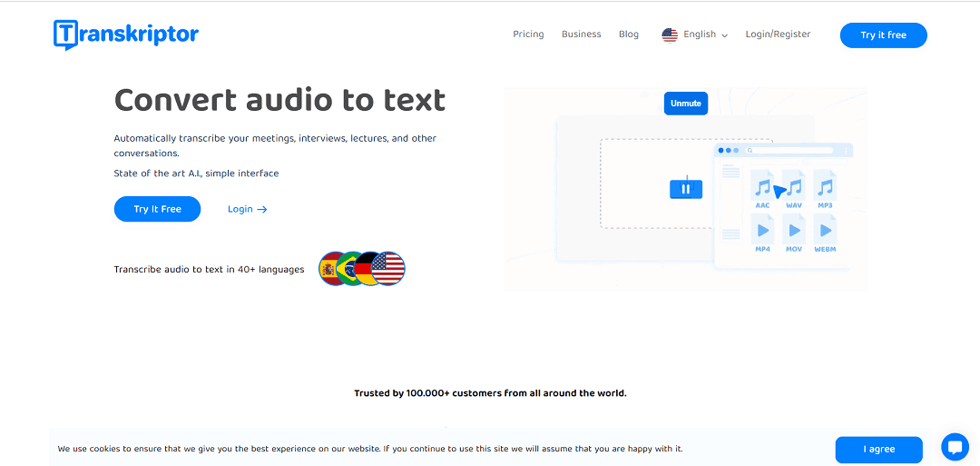This screenshot has height=466, width=980.
Task: Click the Spain flag icon
Action: (x=328, y=269)
